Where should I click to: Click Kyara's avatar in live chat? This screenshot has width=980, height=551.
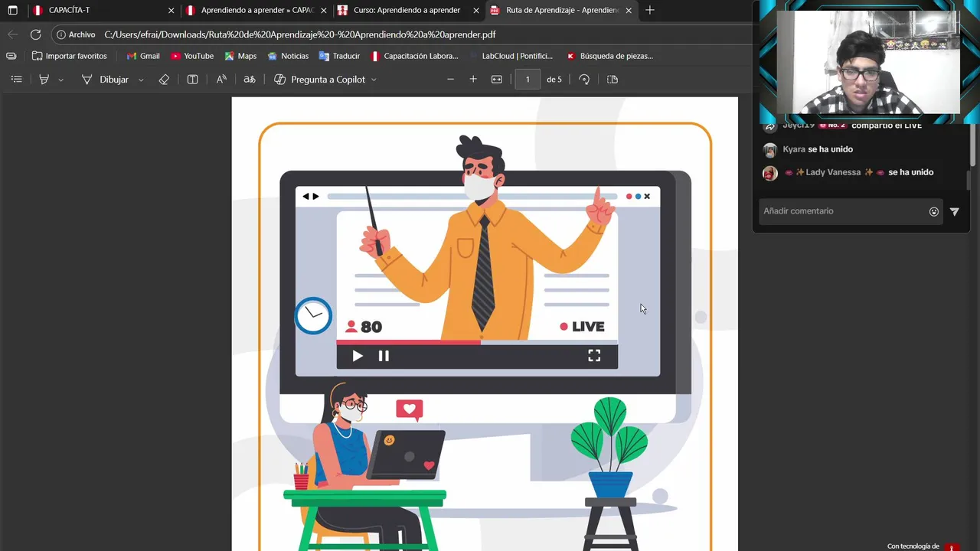pos(770,150)
